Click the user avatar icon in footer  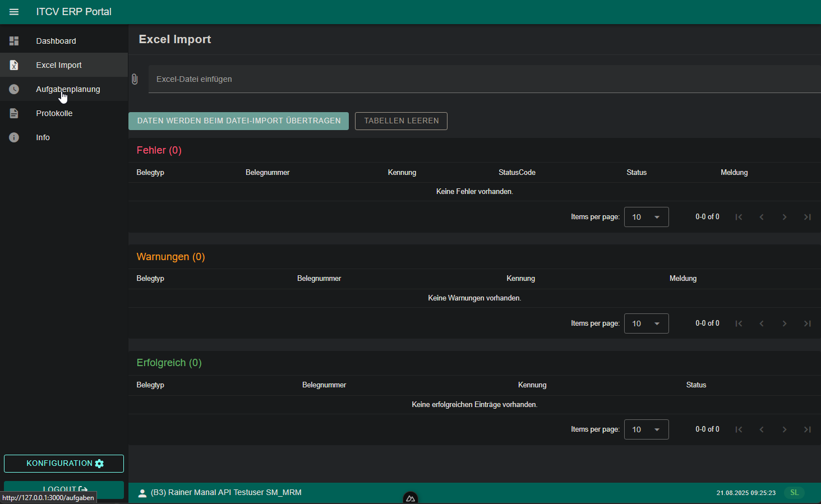142,493
